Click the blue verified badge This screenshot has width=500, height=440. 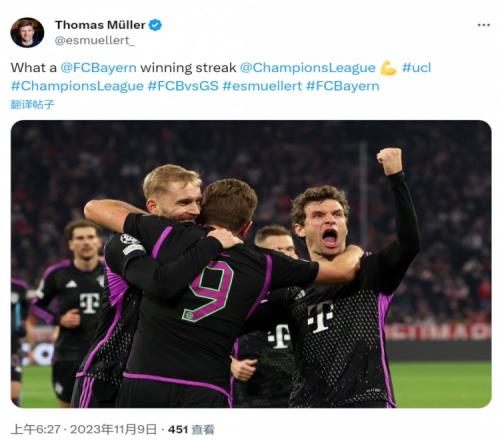tap(155, 25)
